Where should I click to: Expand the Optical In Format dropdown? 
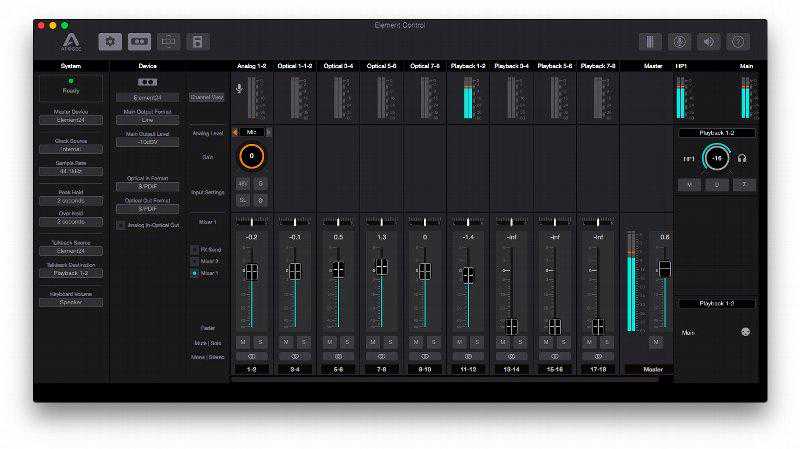click(147, 186)
